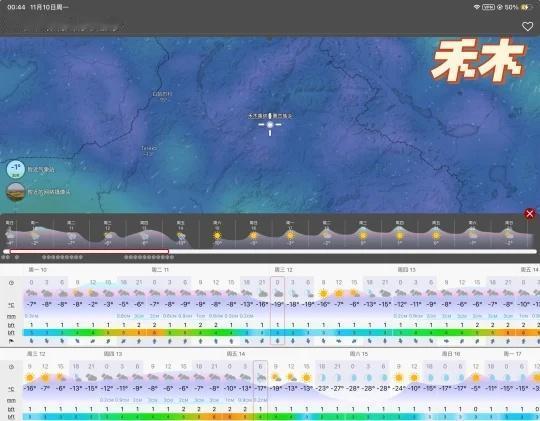540x421 pixels.
Task: Select Saturday 15 sunny icon in daily strip
Action: (217, 236)
